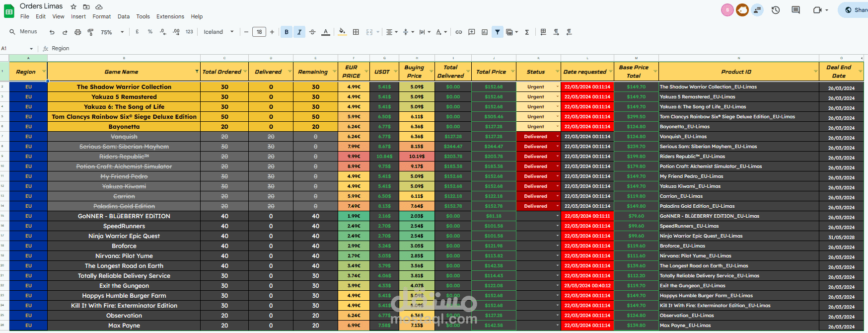Insert a link via chain icon
The image size is (868, 333).
459,32
